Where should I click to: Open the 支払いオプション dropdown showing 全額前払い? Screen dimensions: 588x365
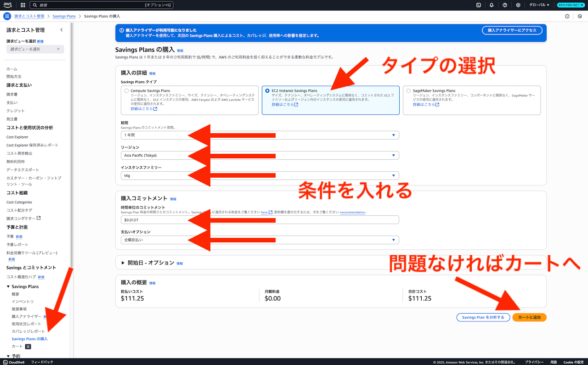260,240
